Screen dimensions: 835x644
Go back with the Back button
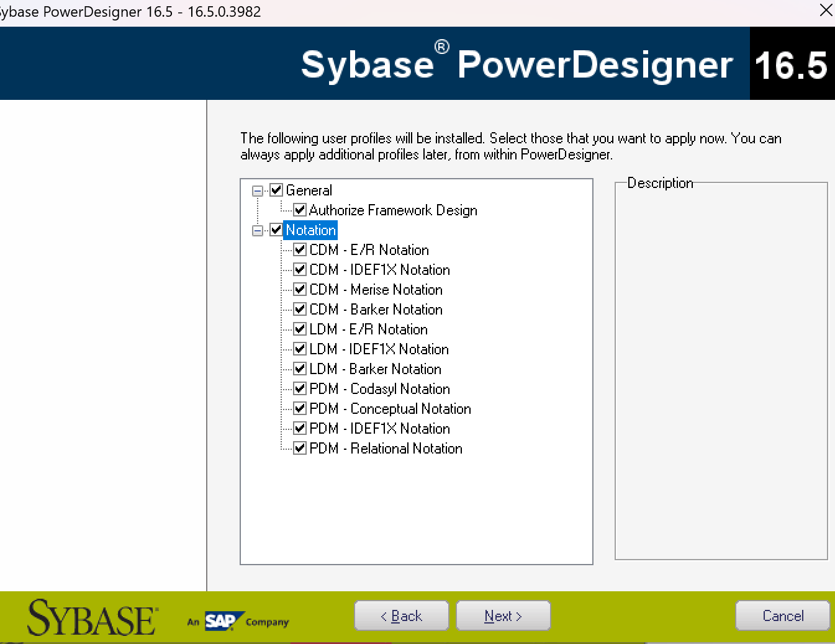[401, 615]
